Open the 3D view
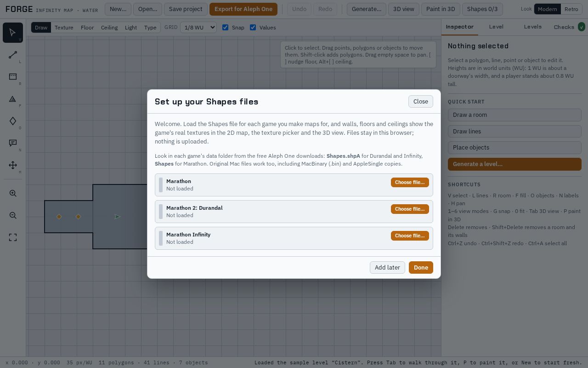This screenshot has height=368, width=588. point(404,9)
